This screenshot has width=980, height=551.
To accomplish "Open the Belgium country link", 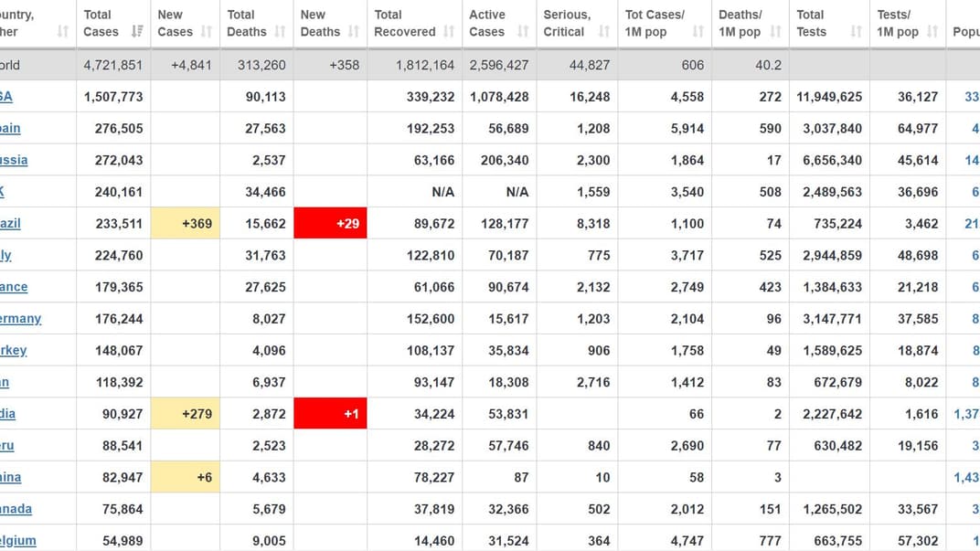I will (18, 541).
